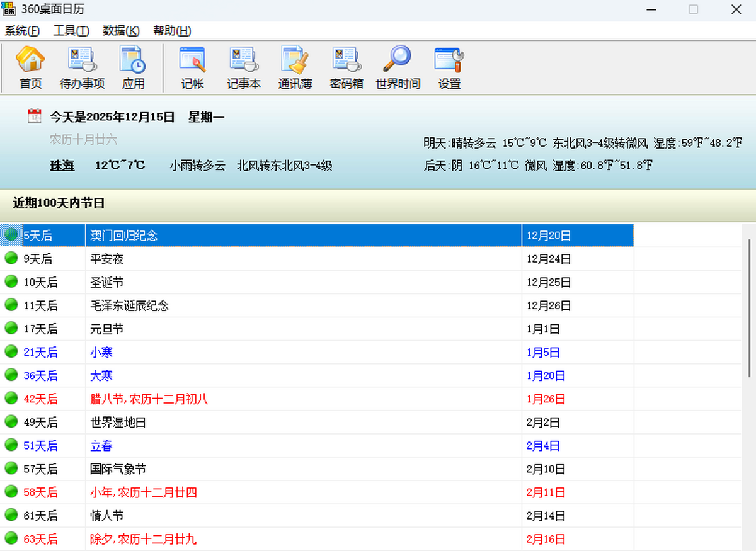Open the 通讯簿 address book
Screen dimensions: 756x551
click(295, 67)
